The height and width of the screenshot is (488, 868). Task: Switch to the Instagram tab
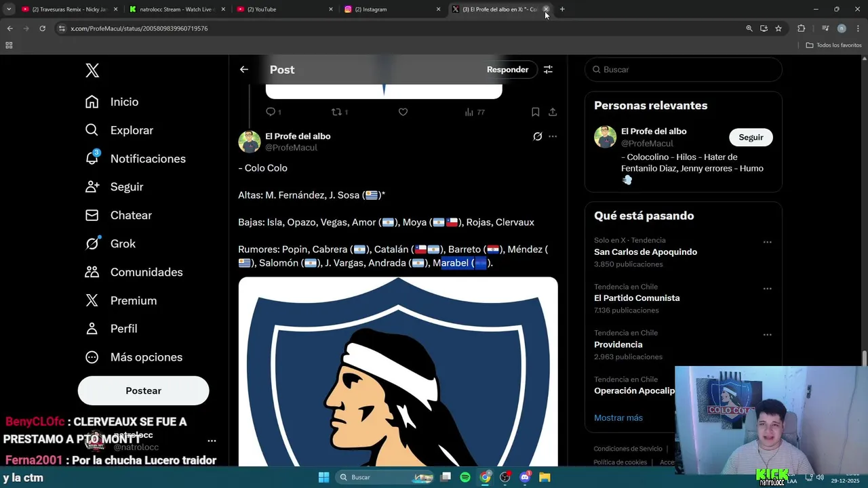pyautogui.click(x=392, y=9)
